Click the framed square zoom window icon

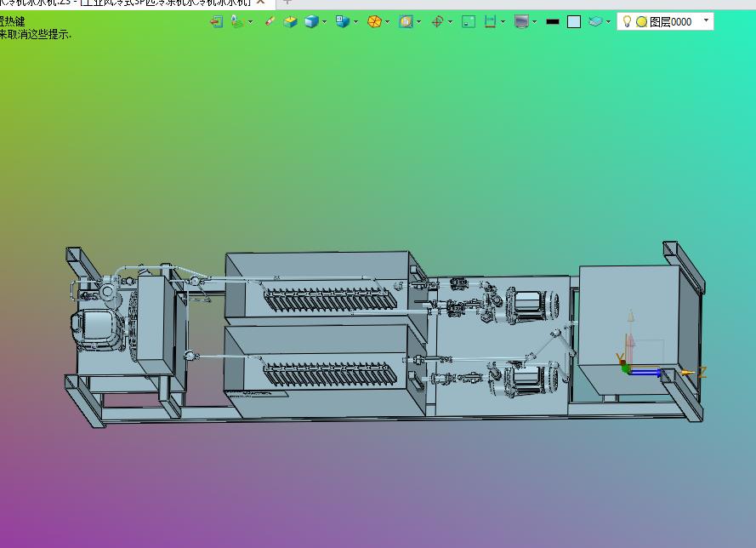click(406, 22)
